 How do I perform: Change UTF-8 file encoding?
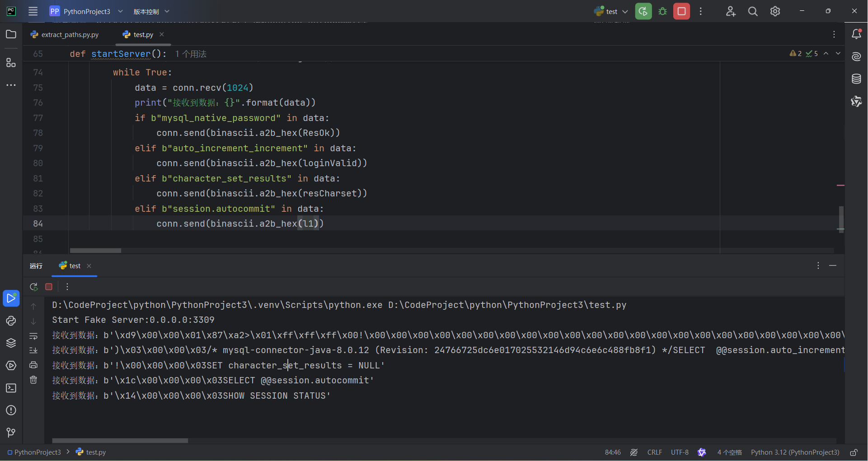pyautogui.click(x=680, y=452)
